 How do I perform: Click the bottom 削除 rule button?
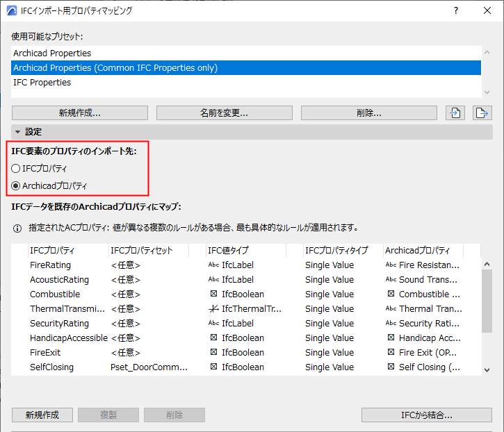point(174,415)
